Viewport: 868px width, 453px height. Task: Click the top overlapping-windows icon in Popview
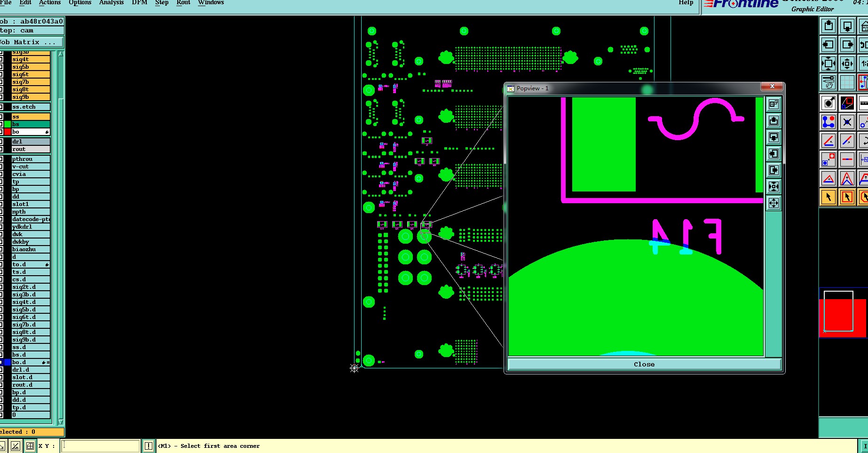[x=773, y=104]
